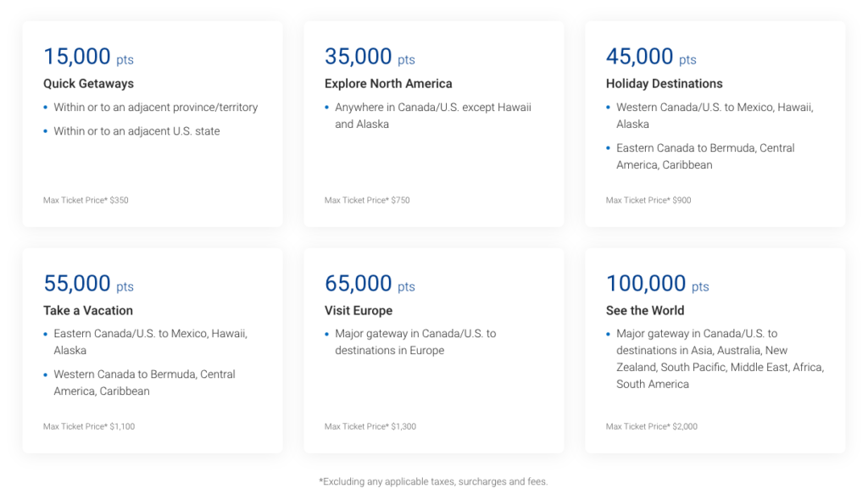868x494 pixels.
Task: Click Max Ticket Price $750 text
Action: pyautogui.click(x=367, y=201)
